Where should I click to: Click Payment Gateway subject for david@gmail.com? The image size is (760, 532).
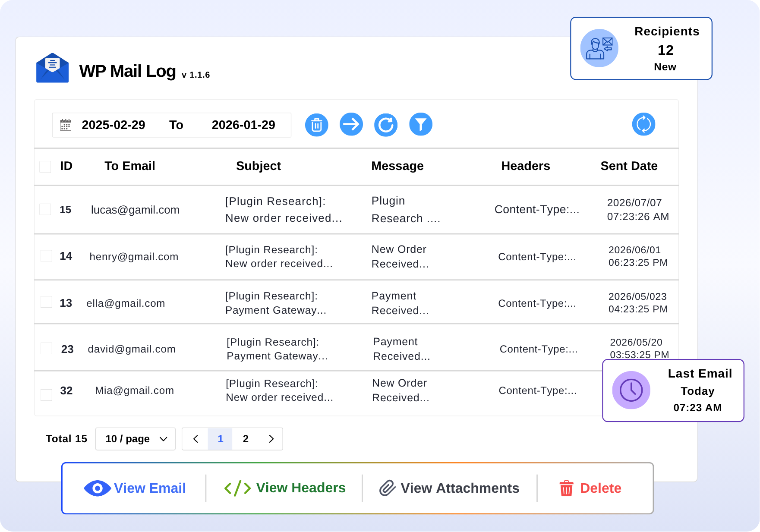(x=277, y=349)
